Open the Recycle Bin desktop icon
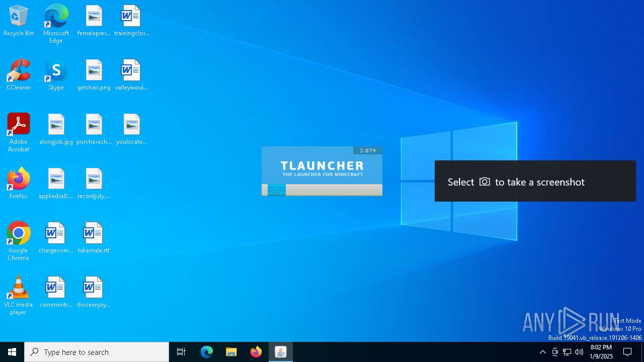Viewport: 644px width, 362px height. (19, 21)
